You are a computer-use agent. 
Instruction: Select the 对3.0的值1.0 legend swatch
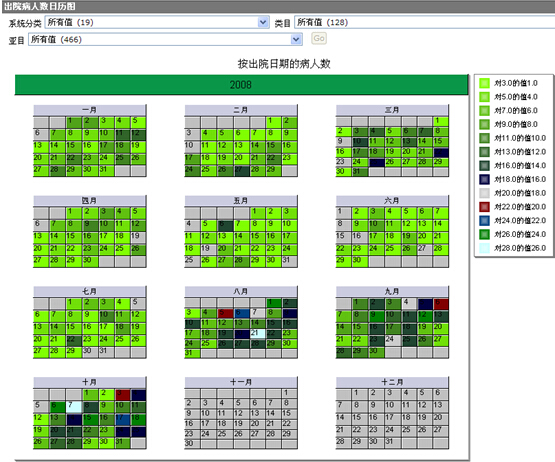[x=484, y=83]
